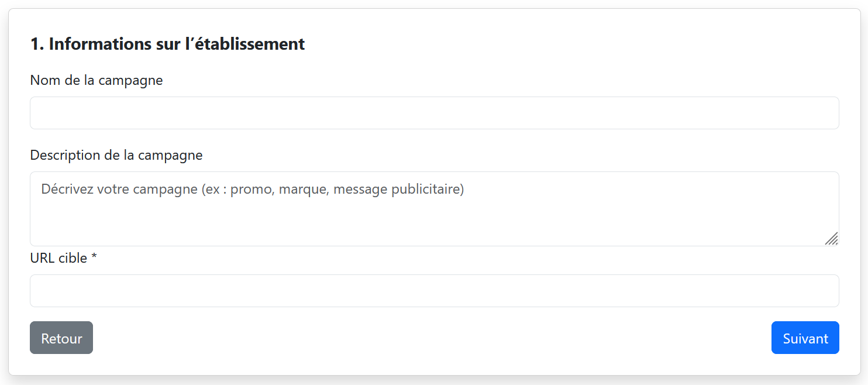Image resolution: width=868 pixels, height=385 pixels.
Task: Focus the Description de la campagne textarea
Action: (x=434, y=209)
